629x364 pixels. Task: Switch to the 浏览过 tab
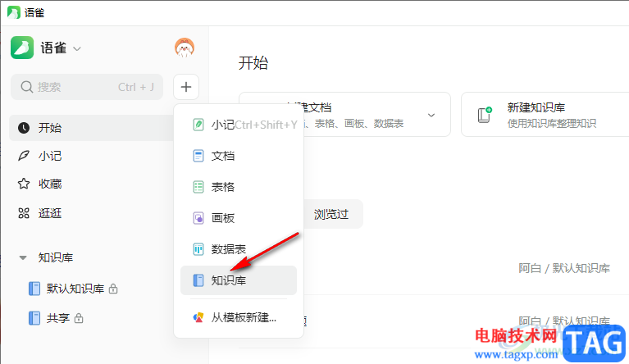coord(331,215)
